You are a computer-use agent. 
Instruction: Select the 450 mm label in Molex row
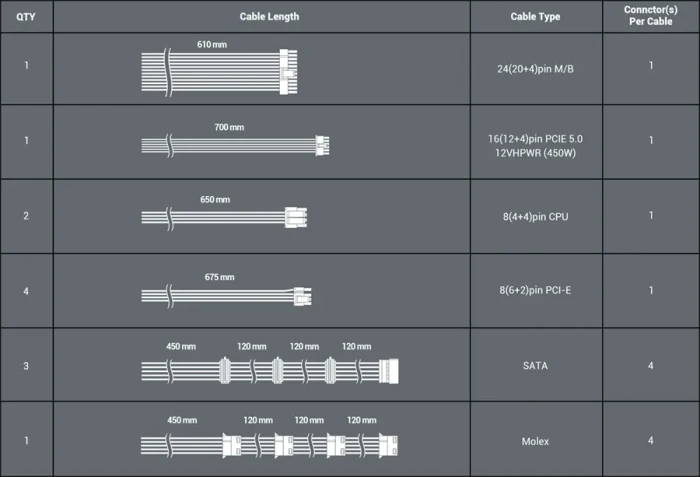click(x=182, y=420)
